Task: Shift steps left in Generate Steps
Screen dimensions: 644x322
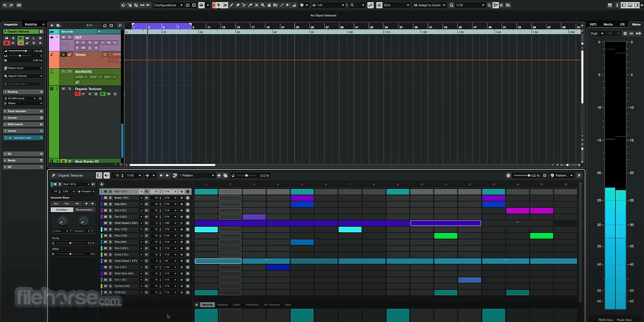Action: (86, 204)
